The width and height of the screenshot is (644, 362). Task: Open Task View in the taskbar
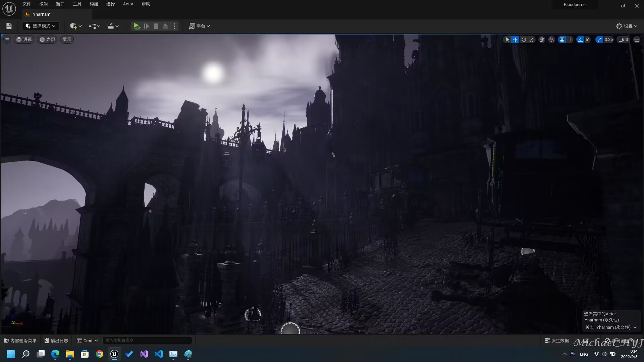(x=41, y=354)
